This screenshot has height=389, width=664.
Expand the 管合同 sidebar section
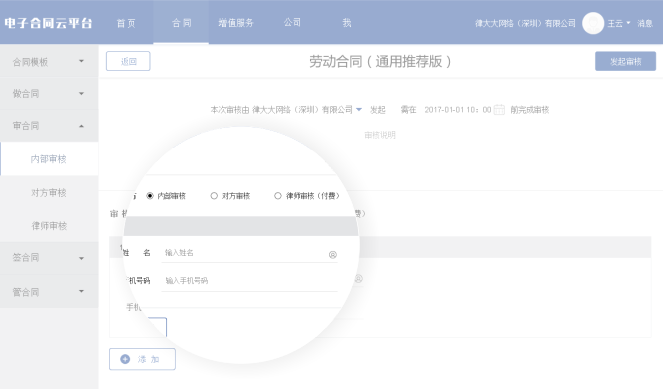[x=49, y=292]
